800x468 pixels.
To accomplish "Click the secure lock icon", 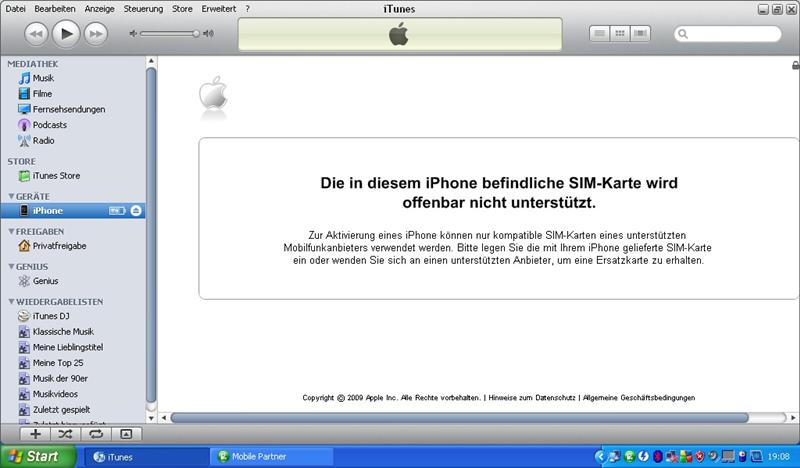I will click(x=795, y=65).
